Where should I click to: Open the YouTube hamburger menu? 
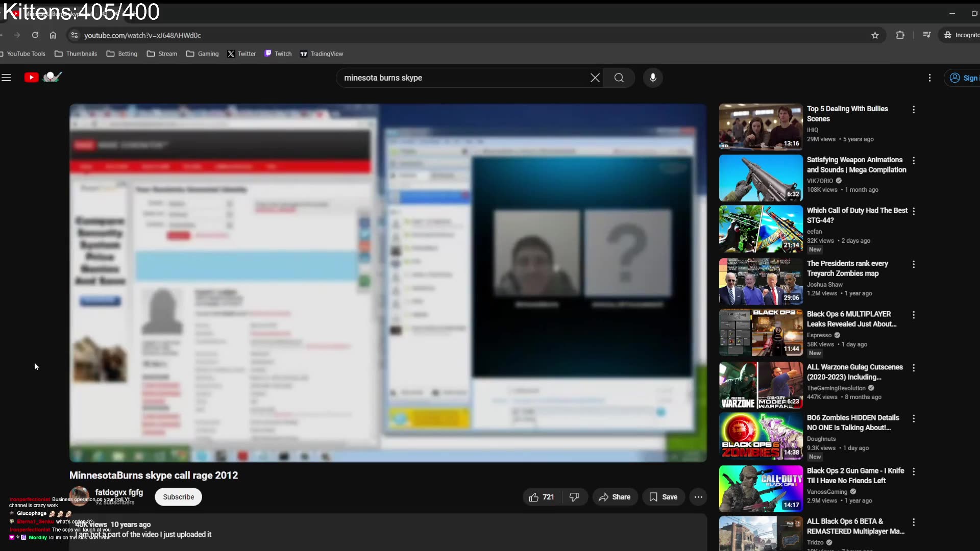click(x=7, y=78)
